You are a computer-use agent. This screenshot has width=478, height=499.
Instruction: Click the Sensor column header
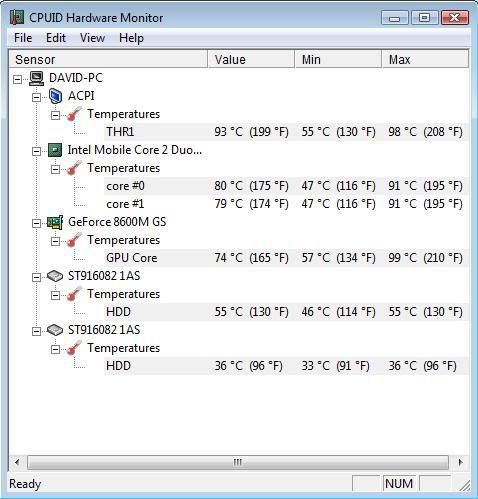108,59
